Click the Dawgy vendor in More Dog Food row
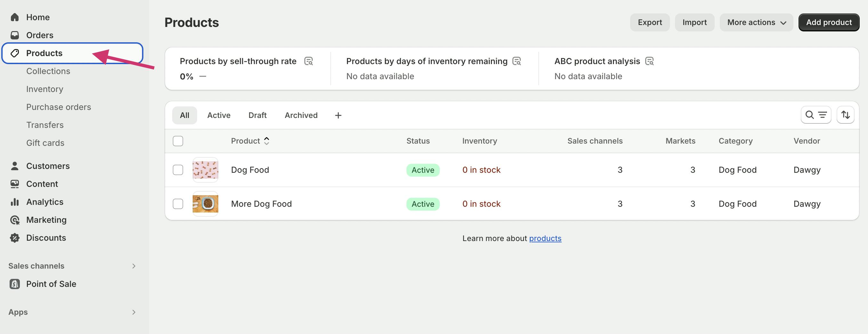868x334 pixels. 807,204
